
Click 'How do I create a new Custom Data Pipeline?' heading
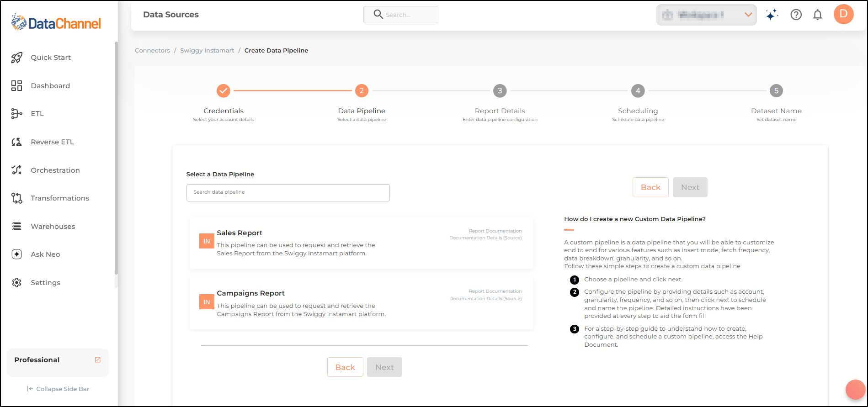(635, 219)
